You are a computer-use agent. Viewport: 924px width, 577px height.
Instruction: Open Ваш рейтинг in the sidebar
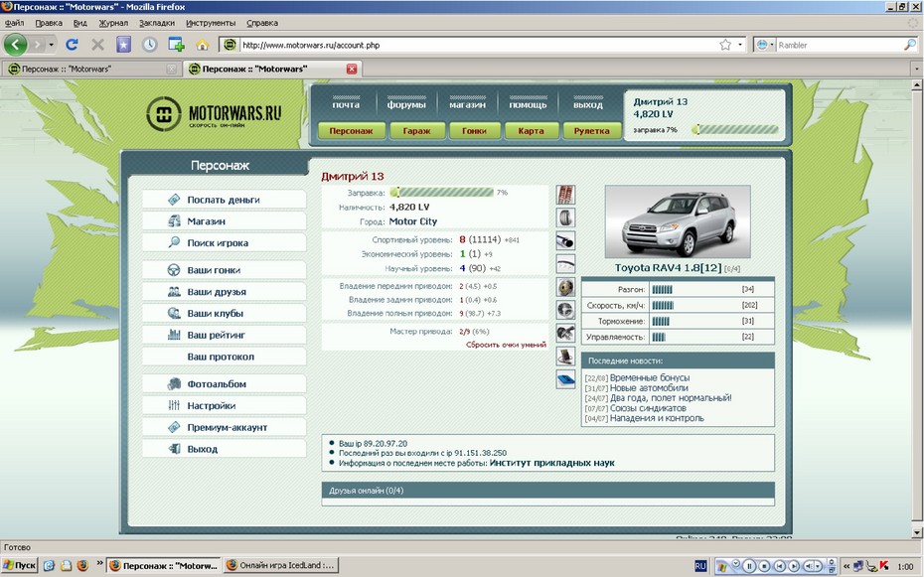coord(224,335)
